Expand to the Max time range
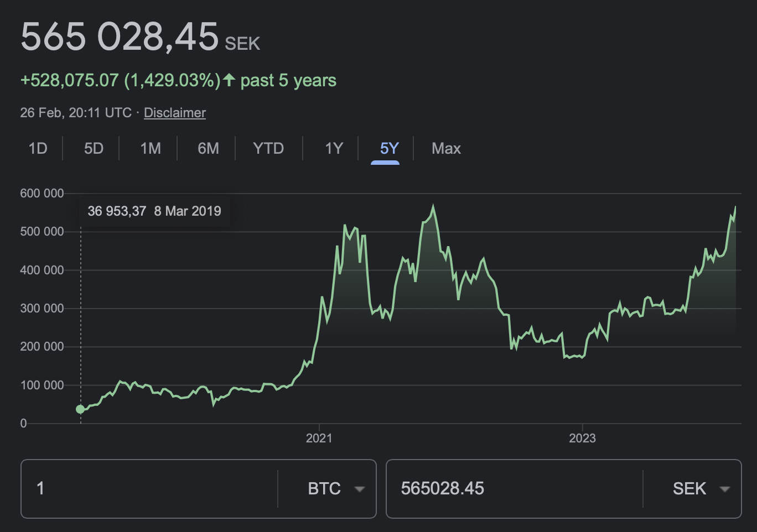Screen dimensions: 757x532 point(446,148)
